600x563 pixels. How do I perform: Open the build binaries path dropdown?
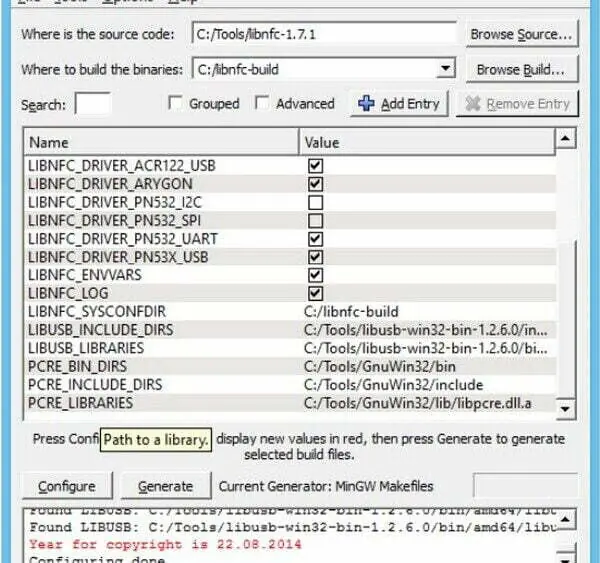pyautogui.click(x=445, y=69)
